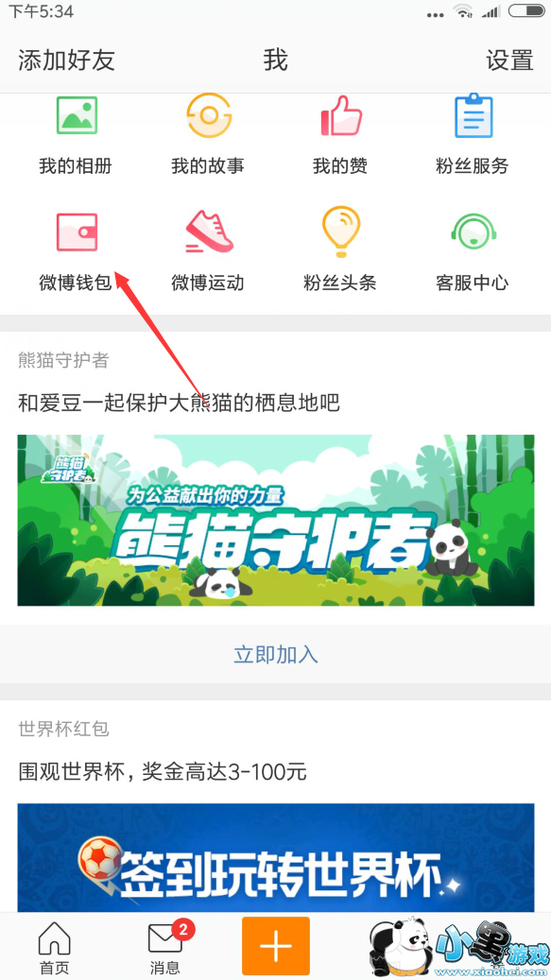Open 我的故事 story icon
Viewport: 551px width, 980px height.
point(208,115)
